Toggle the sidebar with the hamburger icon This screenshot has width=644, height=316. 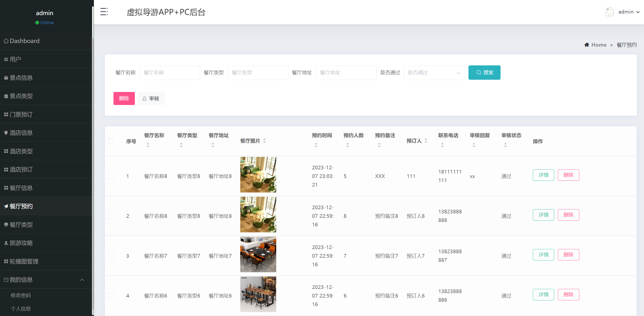point(104,12)
